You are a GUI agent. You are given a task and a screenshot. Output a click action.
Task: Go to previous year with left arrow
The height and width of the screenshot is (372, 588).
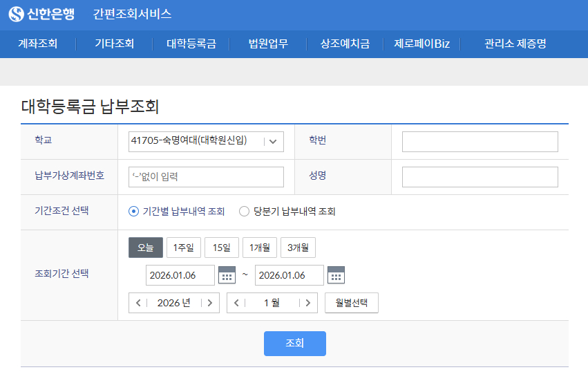138,303
